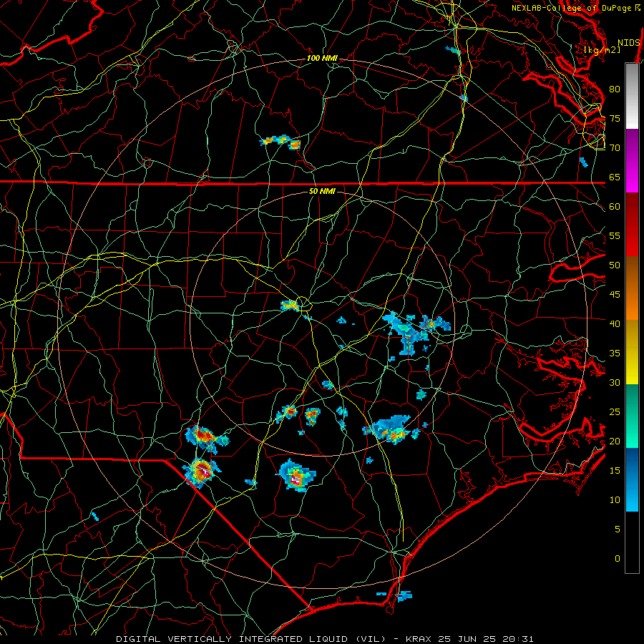The height and width of the screenshot is (644, 644).
Task: Click the KRAX station identifier in footer
Action: [x=418, y=639]
